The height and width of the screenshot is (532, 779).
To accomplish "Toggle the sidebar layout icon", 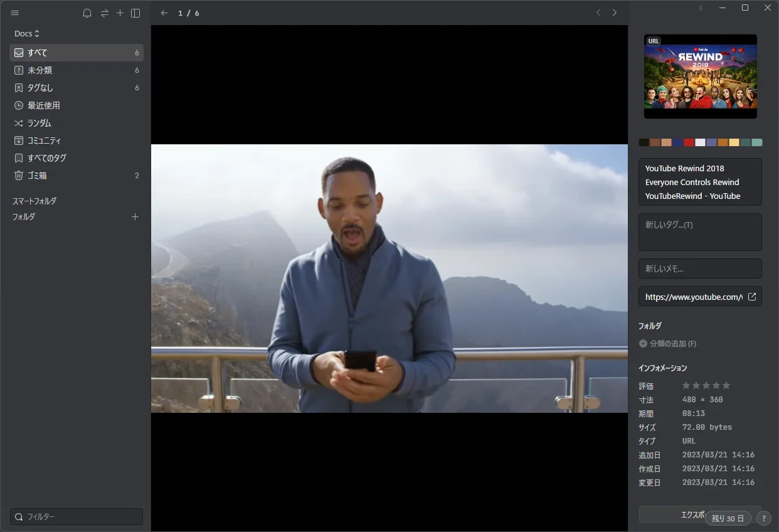I will (x=135, y=13).
